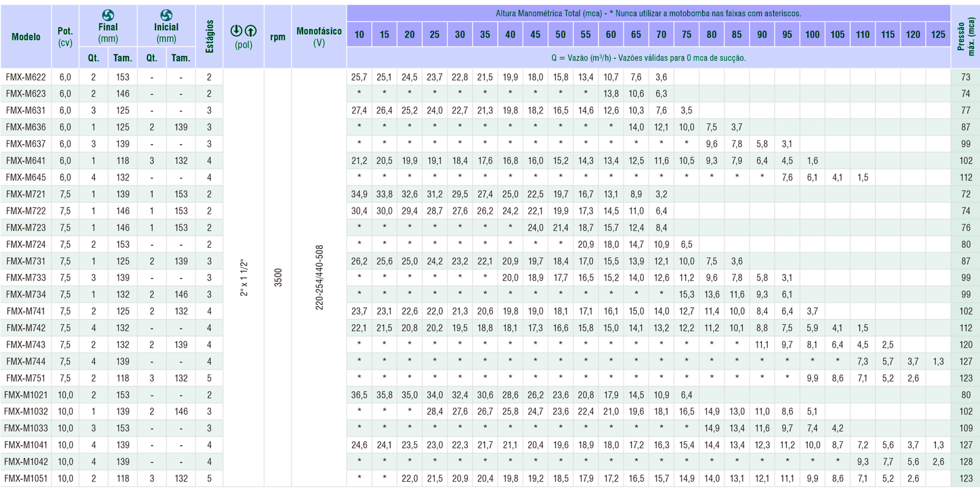Click model name FMX-M742
Image resolution: width=980 pixels, height=489 pixels.
tap(26, 328)
